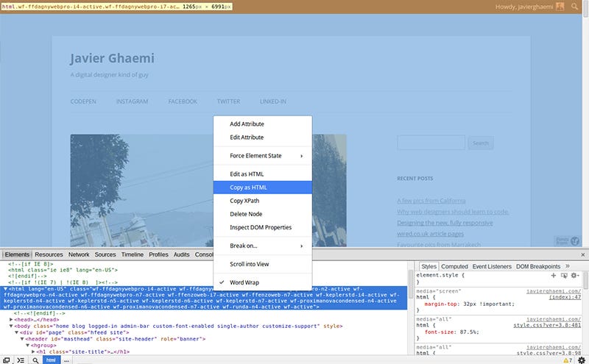This screenshot has height=364, width=589.
Task: Expand Force Element State submenu
Action: (263, 156)
